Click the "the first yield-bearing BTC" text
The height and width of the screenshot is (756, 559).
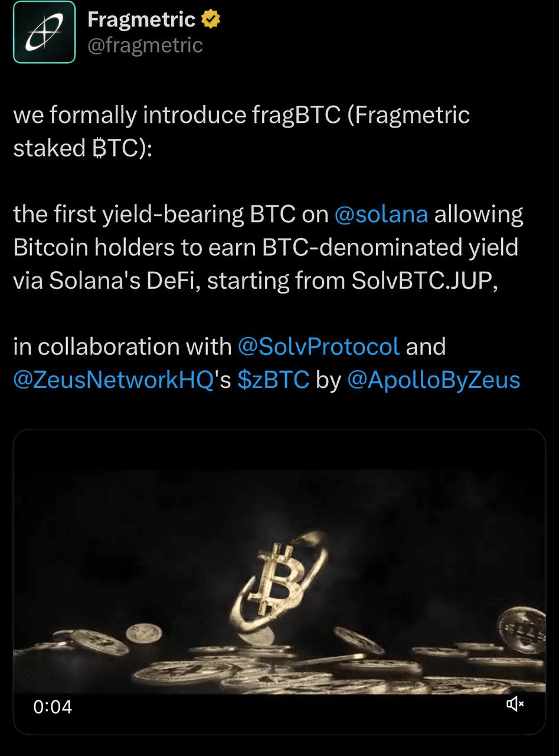coord(155,214)
